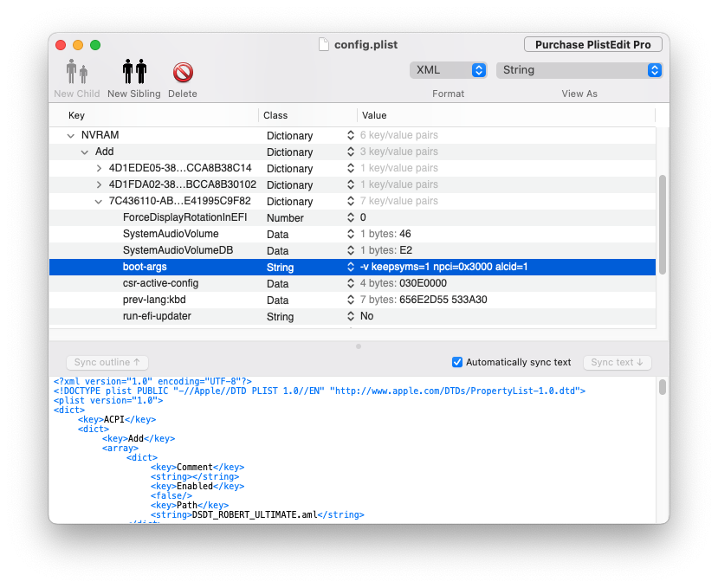
Task: Click Purchase PlistEdit Pro button
Action: click(x=593, y=44)
